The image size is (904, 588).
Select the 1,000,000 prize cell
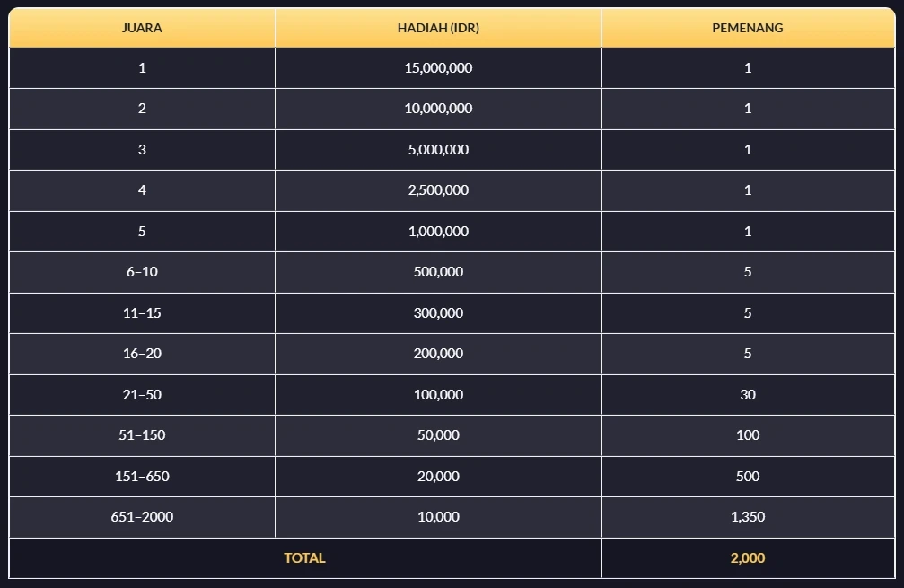(438, 232)
